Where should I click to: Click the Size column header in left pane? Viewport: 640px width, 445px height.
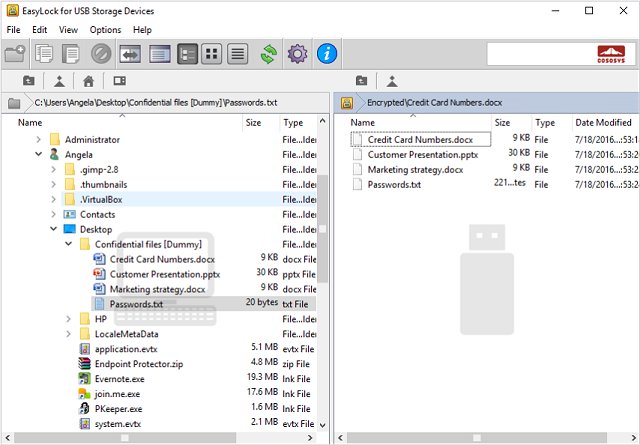(x=254, y=122)
